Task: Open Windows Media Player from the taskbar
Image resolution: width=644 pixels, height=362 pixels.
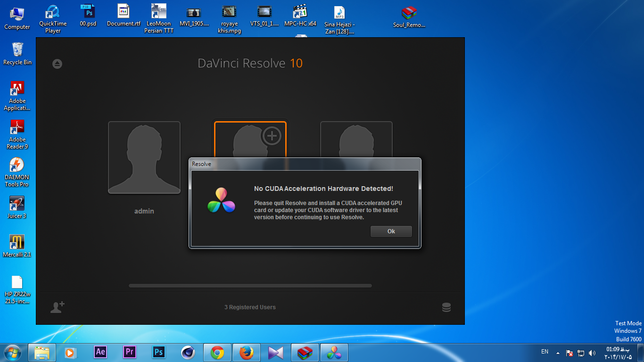Action: pyautogui.click(x=70, y=353)
